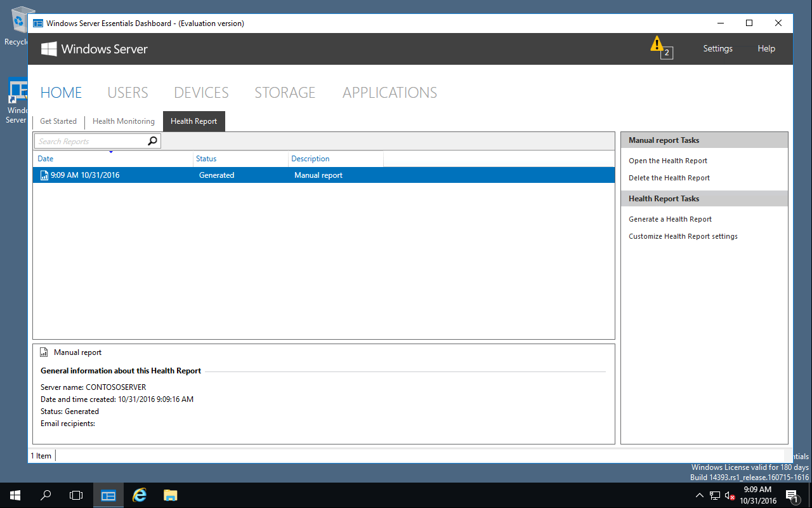Open Customize Health Report settings
The width and height of the screenshot is (812, 508).
coord(683,236)
